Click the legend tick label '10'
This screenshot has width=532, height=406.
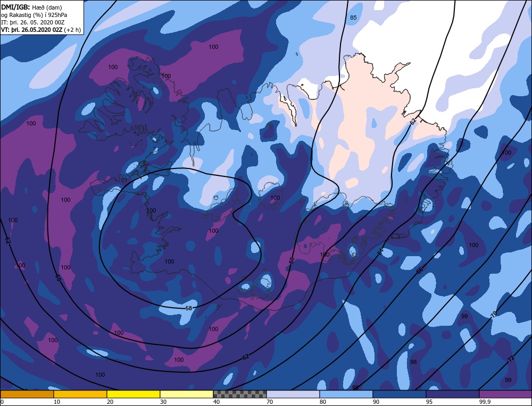tap(57, 402)
